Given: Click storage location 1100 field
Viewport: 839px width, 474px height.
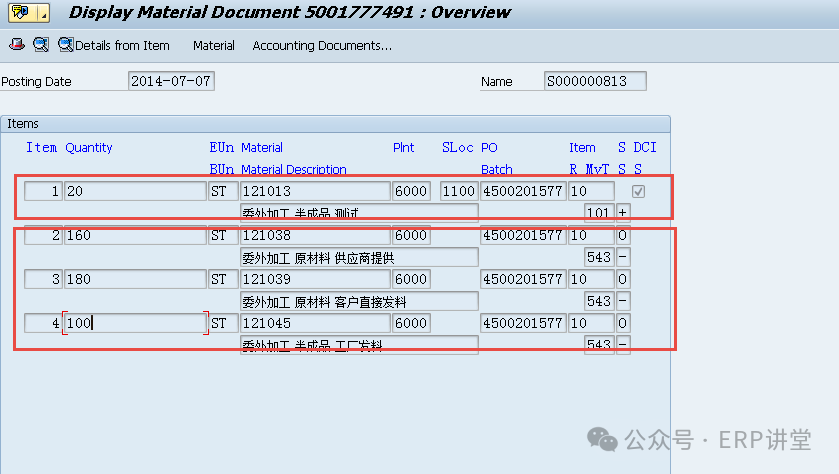Looking at the screenshot, I should [x=458, y=191].
